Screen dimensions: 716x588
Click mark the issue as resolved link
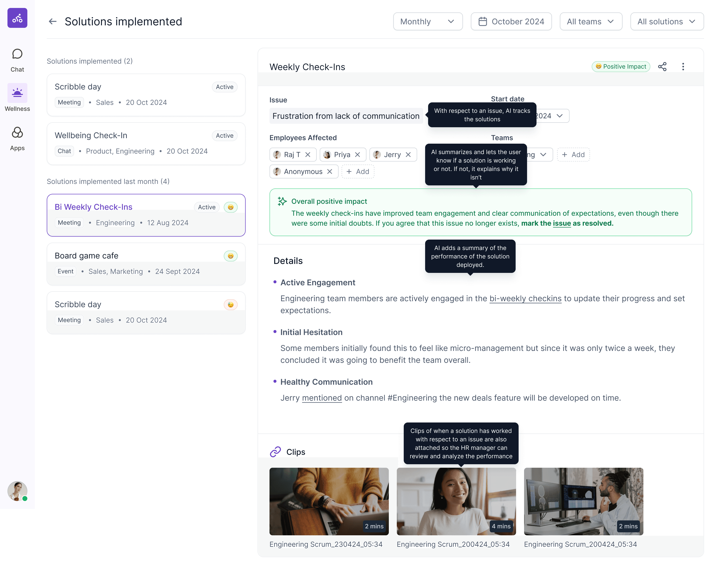567,223
